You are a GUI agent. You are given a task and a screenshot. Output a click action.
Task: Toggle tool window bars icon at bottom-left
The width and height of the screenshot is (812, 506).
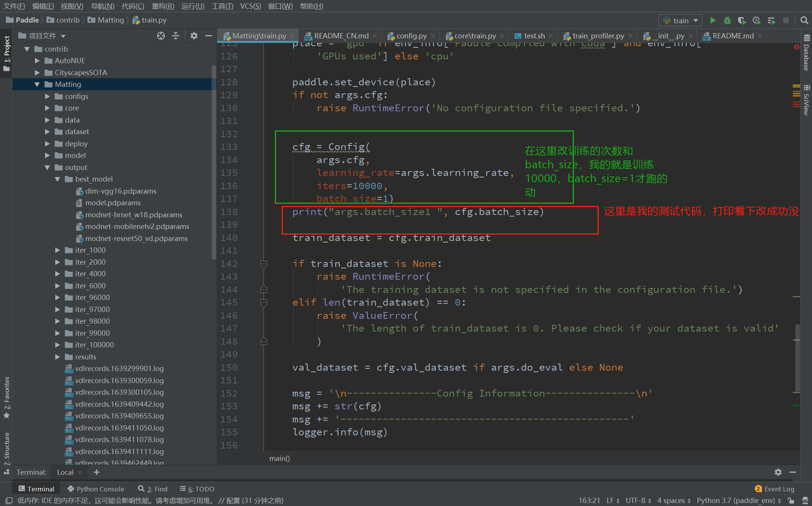coord(9,500)
